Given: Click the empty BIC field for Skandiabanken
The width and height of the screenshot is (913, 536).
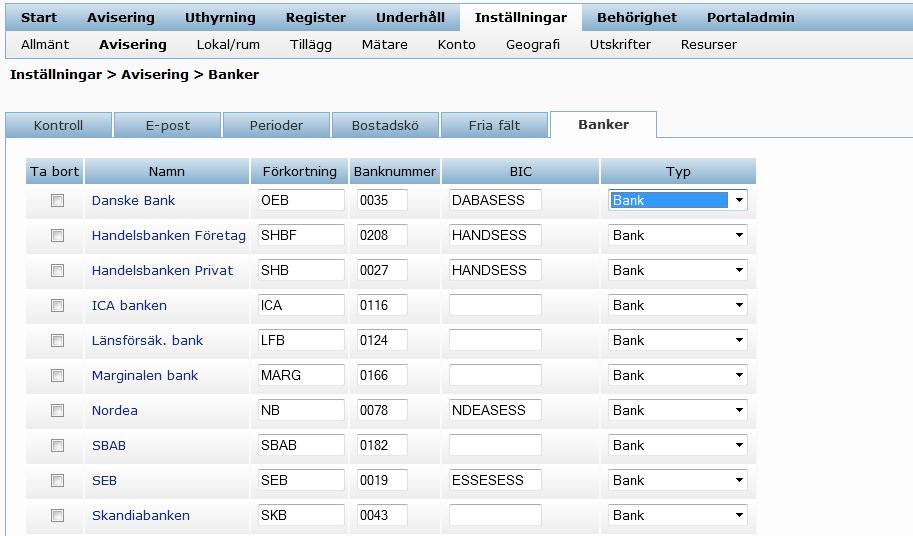Looking at the screenshot, I should [x=495, y=514].
